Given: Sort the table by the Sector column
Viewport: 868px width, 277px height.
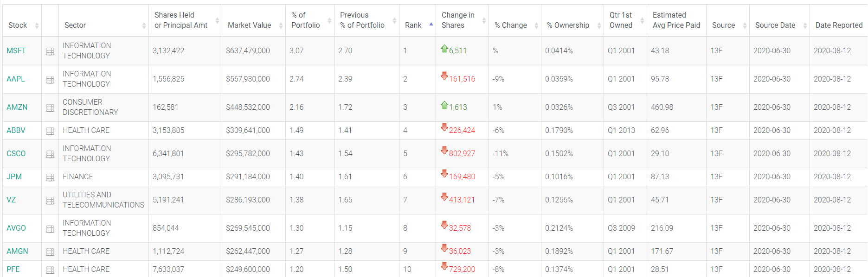Looking at the screenshot, I should [x=103, y=21].
